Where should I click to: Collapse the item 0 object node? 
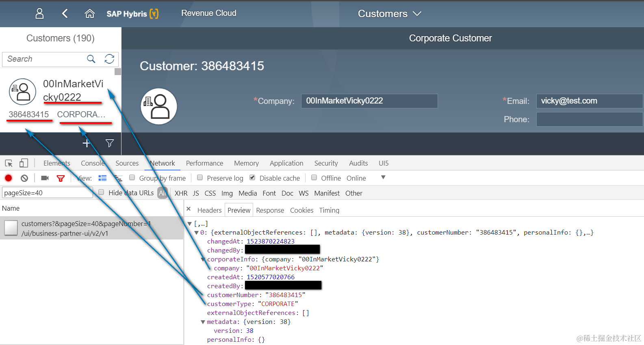[x=196, y=233]
